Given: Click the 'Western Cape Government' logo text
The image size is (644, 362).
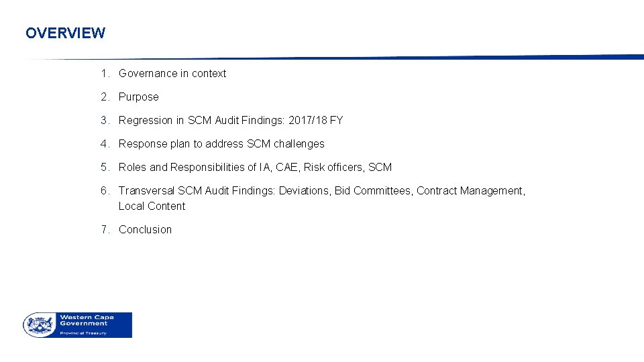Looking at the screenshot, I should 87,320.
